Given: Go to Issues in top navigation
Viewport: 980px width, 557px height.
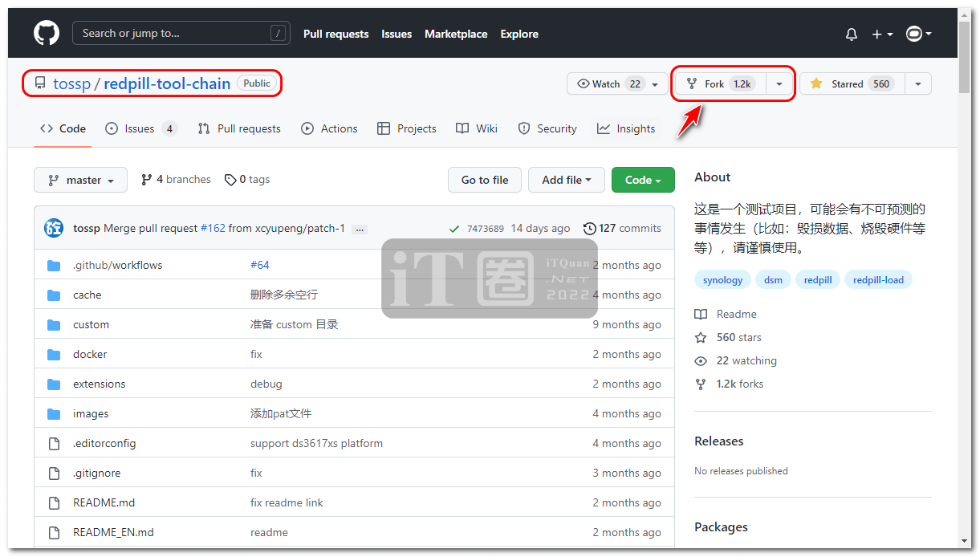Looking at the screenshot, I should 396,34.
